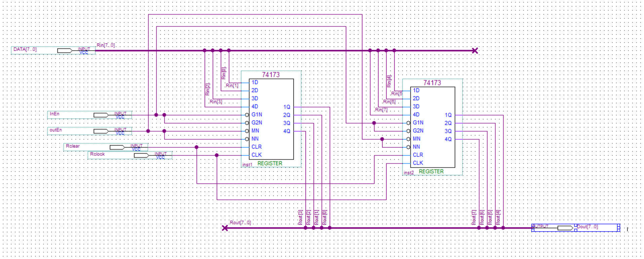Screen dimensions: 644x259
Task: Click the REGISTER label under inst1
Action: [270, 163]
